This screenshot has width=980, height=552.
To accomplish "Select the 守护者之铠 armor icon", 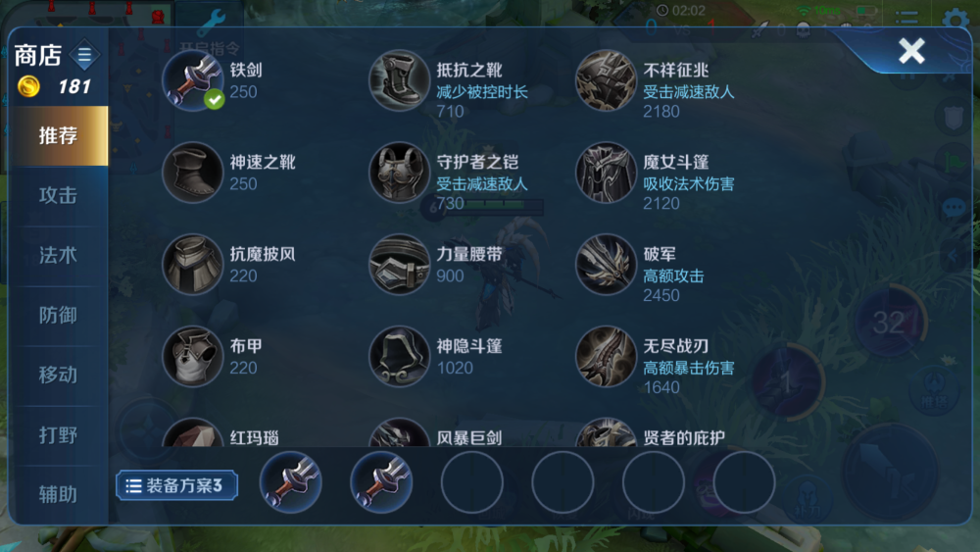I will (399, 172).
